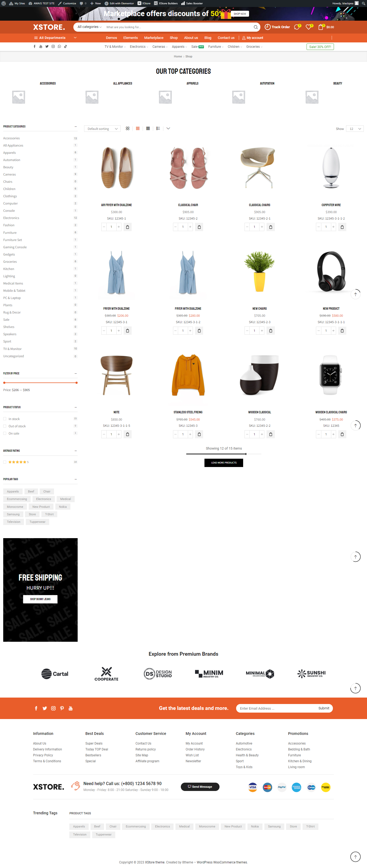This screenshot has height=868, width=367.
Task: Click the Load More Products button
Action: 224,463
